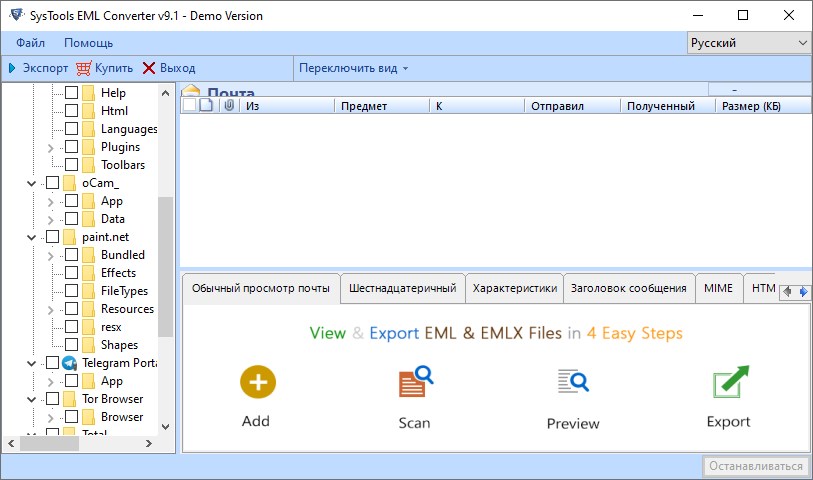Click the Tor Browser folder icon
Screen dimensions: 813x480
pyautogui.click(x=69, y=399)
